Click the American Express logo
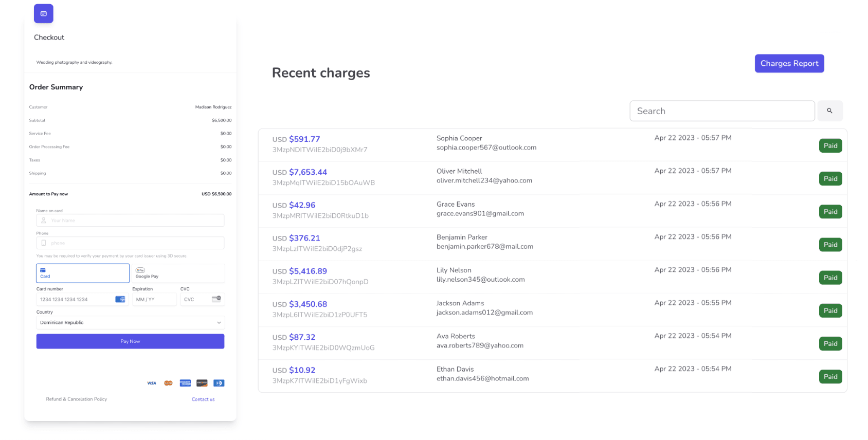Image resolution: width=868 pixels, height=440 pixels. coord(185,383)
